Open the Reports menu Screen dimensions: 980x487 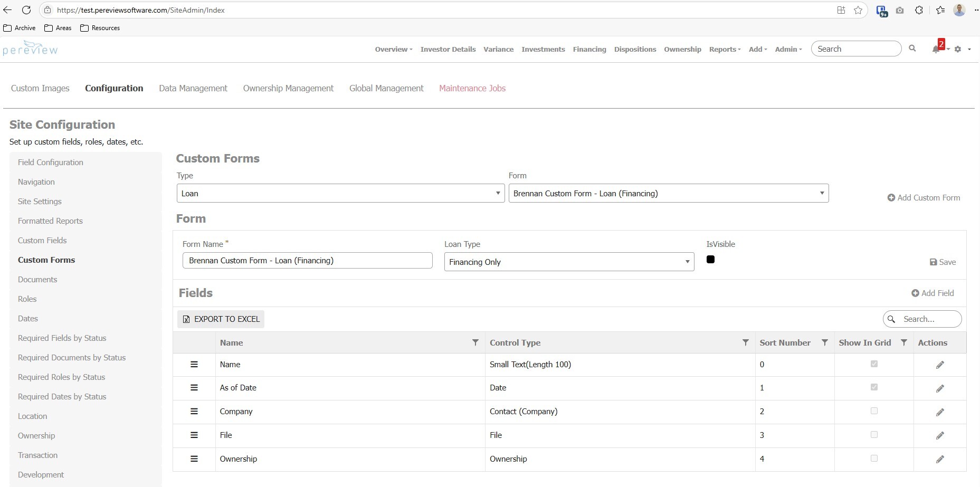(724, 49)
